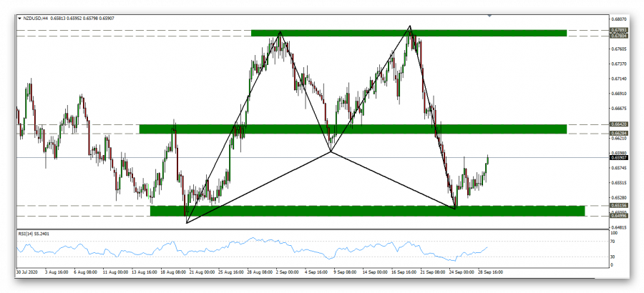This screenshot has width=644, height=293.
Task: Click the RSI 30 level on the scale
Action: tap(613, 255)
